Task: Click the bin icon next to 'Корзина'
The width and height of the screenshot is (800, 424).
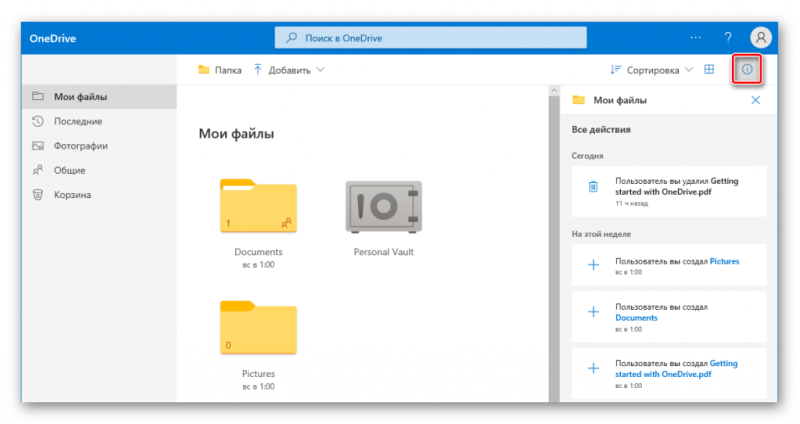Action: (38, 194)
